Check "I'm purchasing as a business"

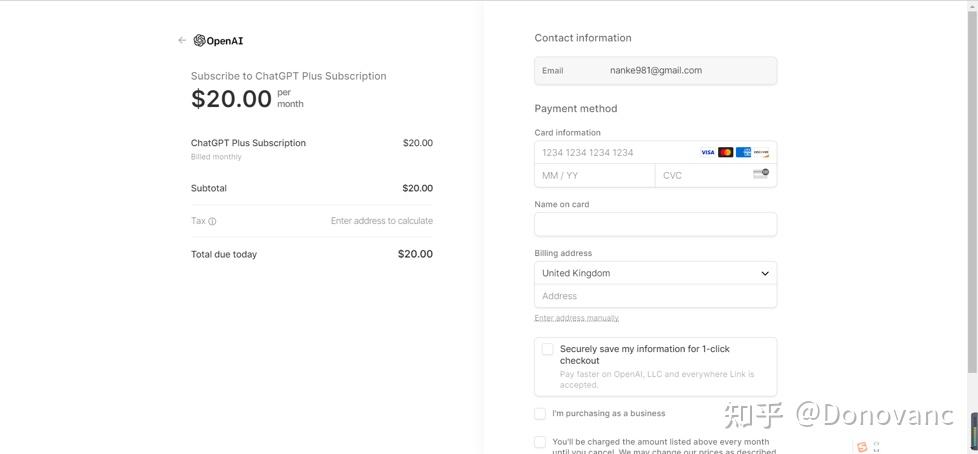540,414
